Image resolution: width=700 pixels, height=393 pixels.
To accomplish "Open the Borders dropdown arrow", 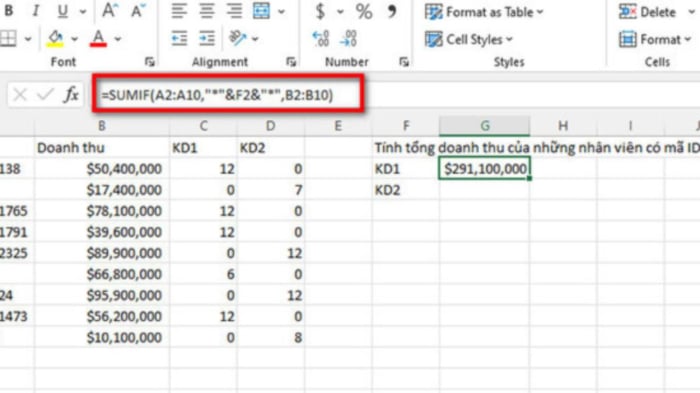I will [28, 39].
